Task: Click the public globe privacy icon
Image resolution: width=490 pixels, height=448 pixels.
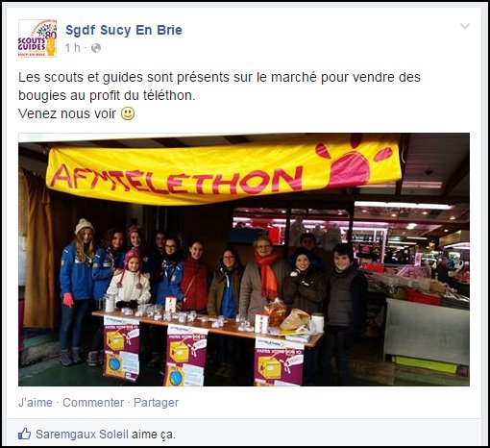Action: [x=96, y=48]
